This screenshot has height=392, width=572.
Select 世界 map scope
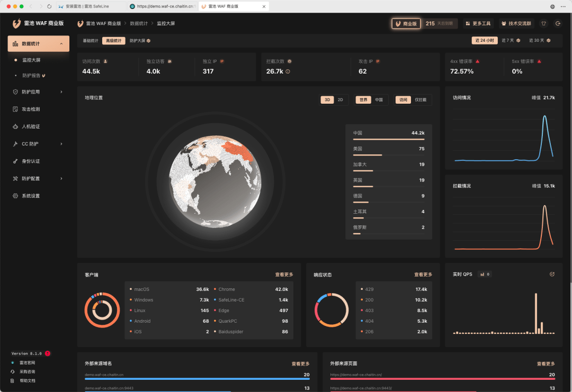click(363, 100)
